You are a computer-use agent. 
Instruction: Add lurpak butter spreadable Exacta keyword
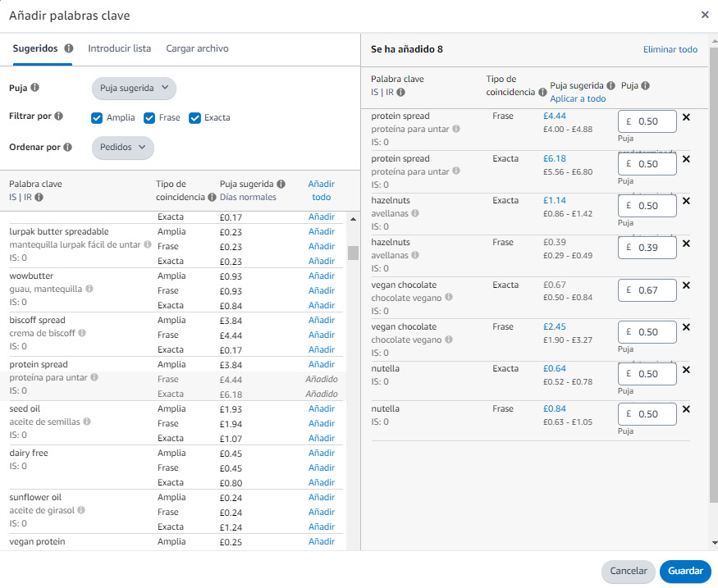tap(321, 261)
